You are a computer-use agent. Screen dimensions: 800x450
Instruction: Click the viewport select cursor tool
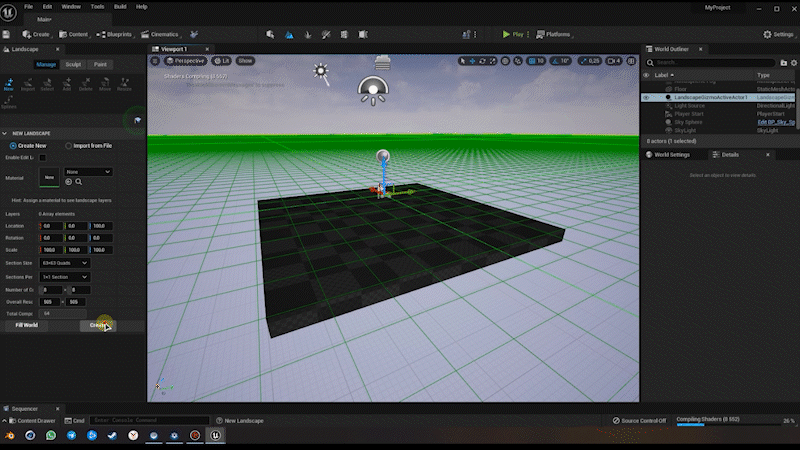pyautogui.click(x=463, y=61)
